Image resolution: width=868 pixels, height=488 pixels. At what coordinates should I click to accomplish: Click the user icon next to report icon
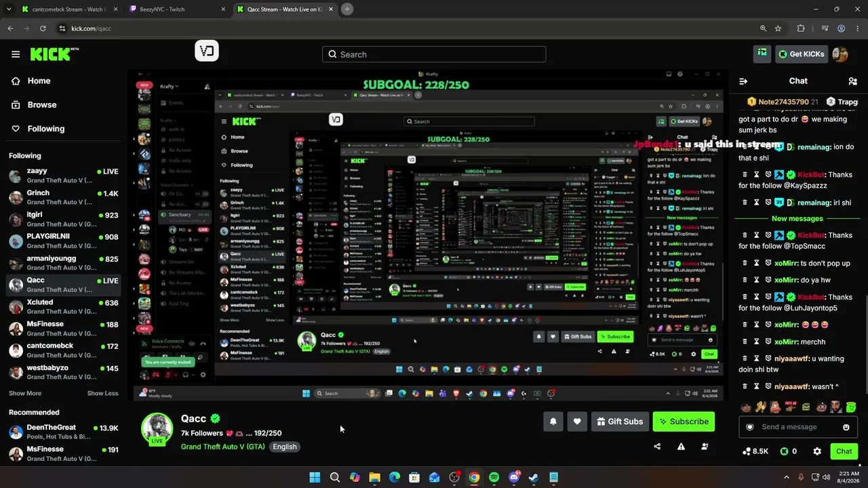tap(705, 447)
